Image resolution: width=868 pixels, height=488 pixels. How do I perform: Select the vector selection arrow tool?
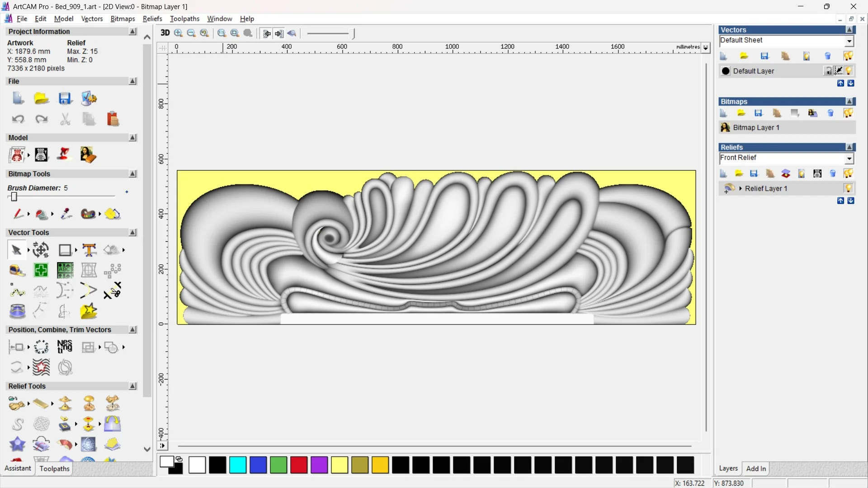pyautogui.click(x=16, y=250)
